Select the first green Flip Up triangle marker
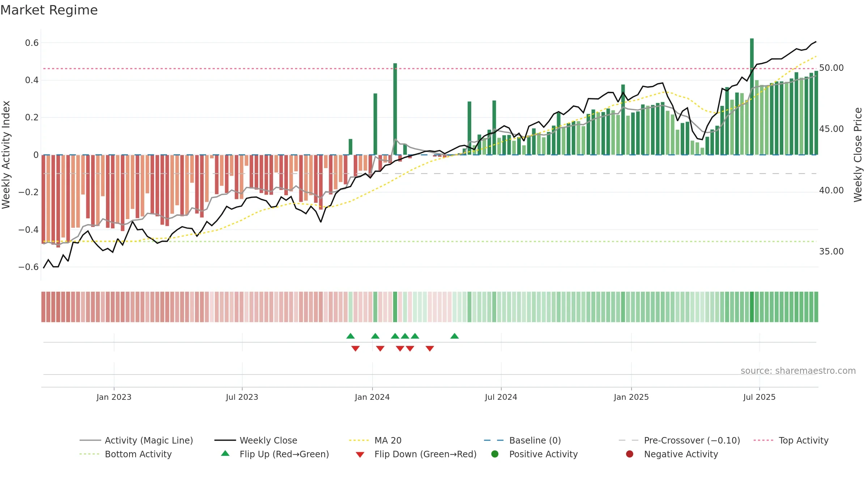Viewport: 868px width, 488px height. click(350, 336)
